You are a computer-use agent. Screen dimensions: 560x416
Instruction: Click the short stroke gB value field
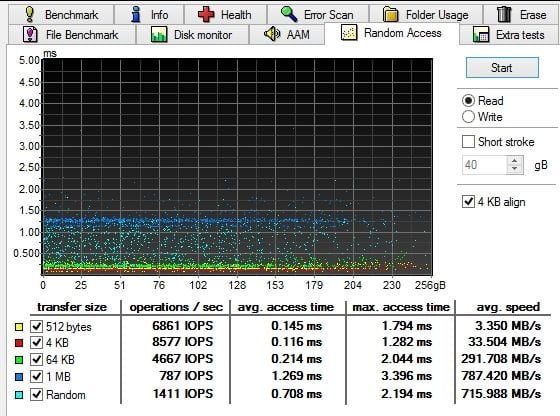(x=484, y=165)
